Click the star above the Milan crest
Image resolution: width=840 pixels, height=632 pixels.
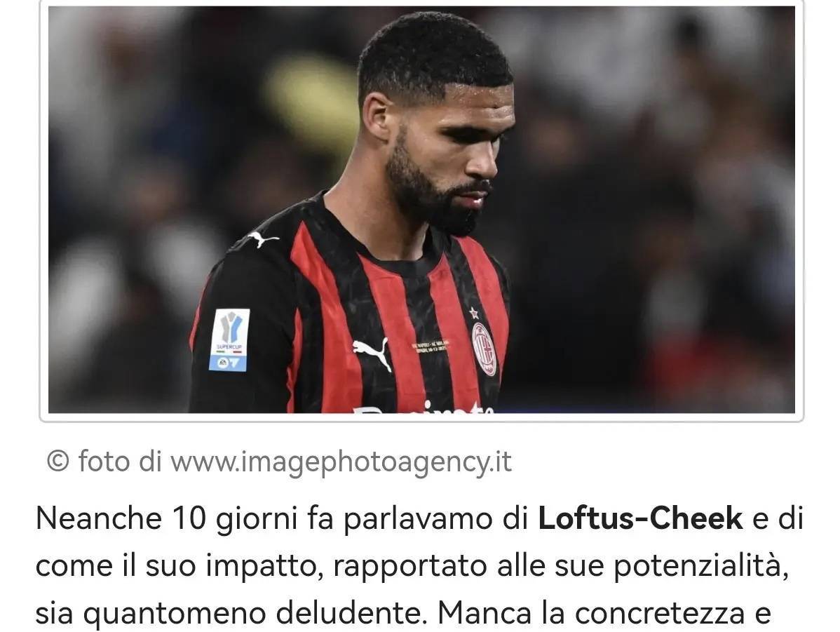coord(474,313)
